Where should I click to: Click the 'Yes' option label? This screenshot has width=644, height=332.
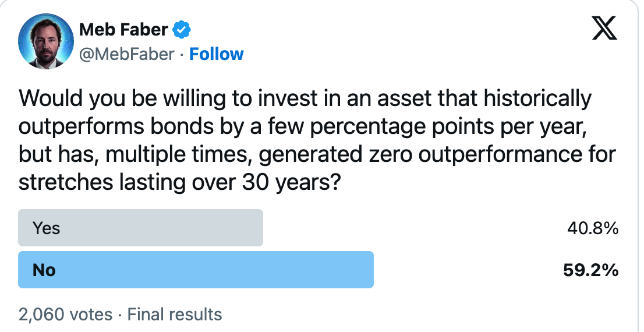click(x=47, y=228)
